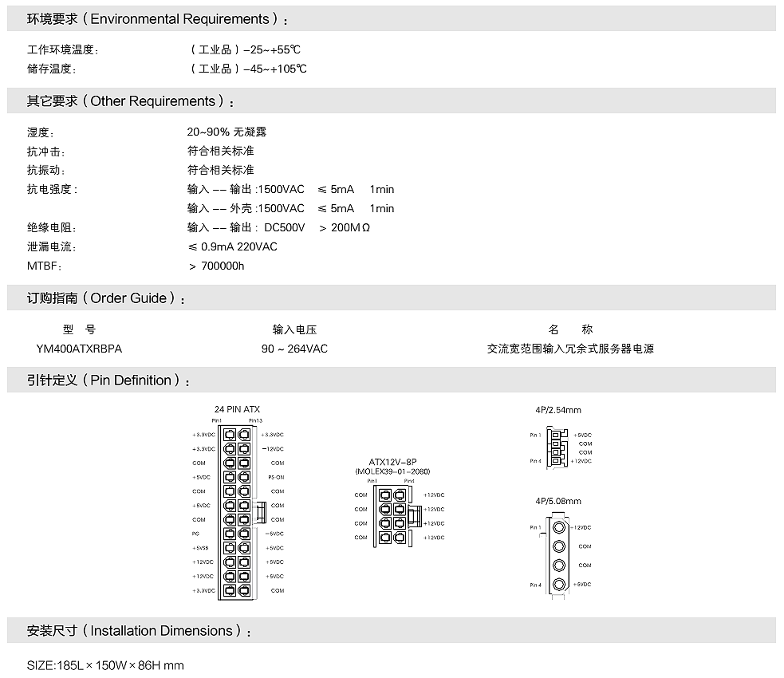Select model number YM400ATXRBPA

(79, 349)
